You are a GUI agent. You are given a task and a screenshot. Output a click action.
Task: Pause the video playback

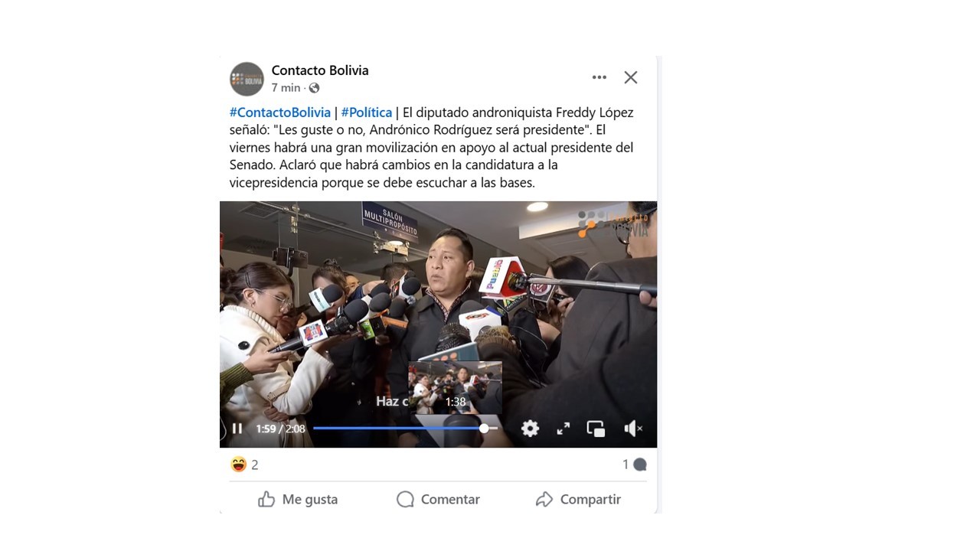237,429
